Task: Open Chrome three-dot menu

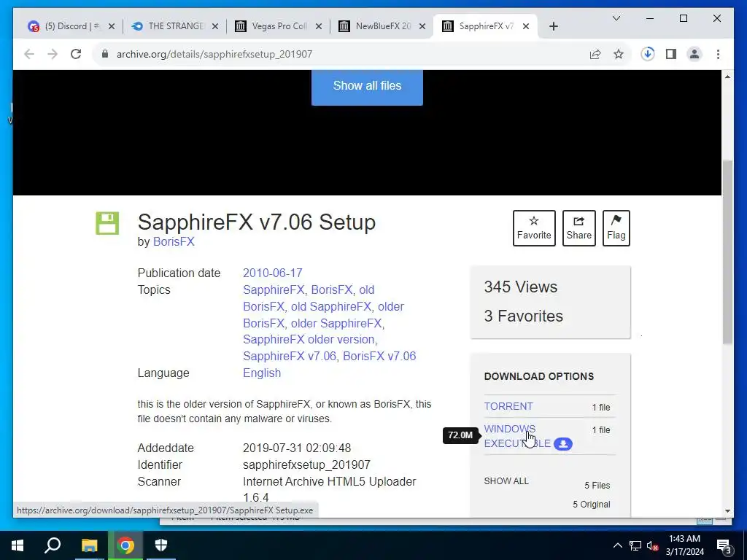Action: tap(718, 54)
